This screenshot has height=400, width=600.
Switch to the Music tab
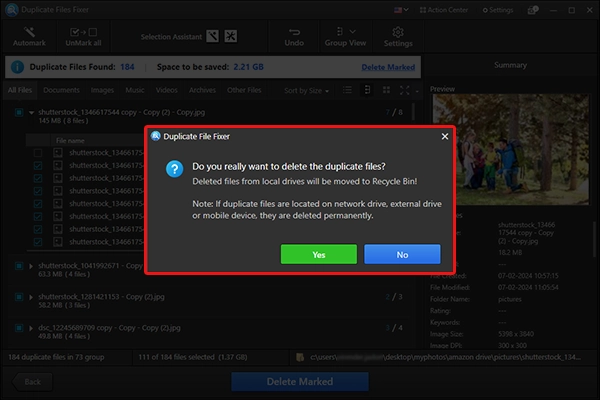(x=135, y=90)
